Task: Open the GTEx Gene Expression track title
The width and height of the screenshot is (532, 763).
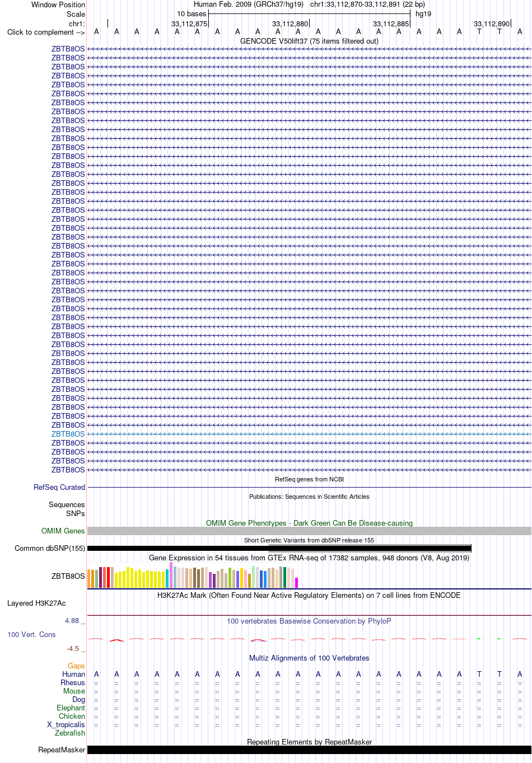Action: (x=309, y=558)
